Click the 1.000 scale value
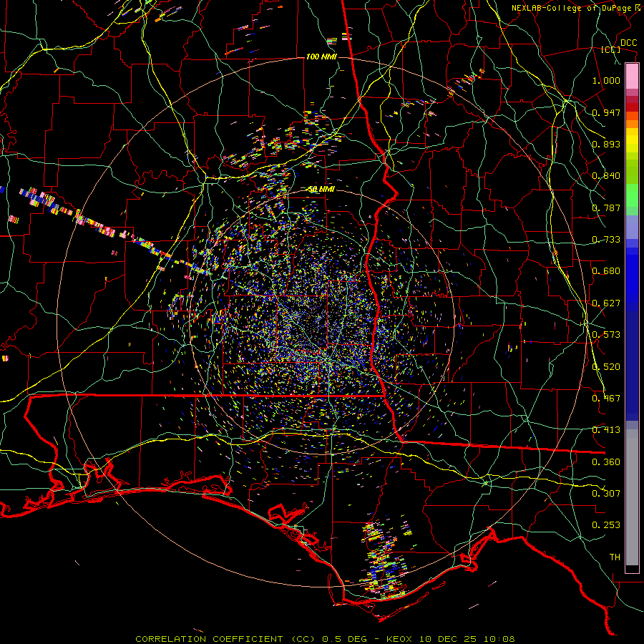Image resolution: width=644 pixels, height=644 pixels. 606,80
